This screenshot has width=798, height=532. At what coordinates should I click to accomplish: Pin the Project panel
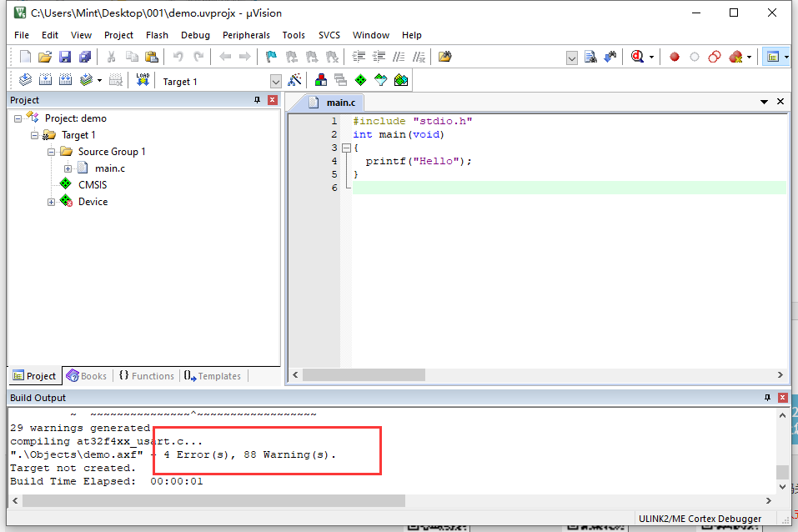257,100
